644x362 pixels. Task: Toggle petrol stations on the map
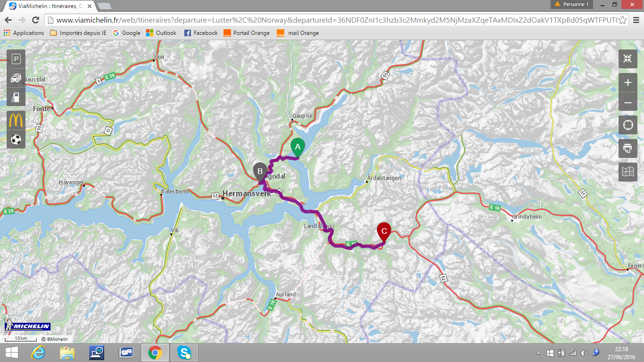[x=16, y=97]
